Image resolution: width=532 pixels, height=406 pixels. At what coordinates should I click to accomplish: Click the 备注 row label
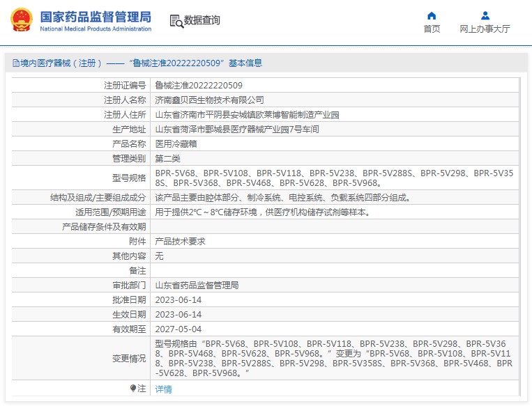[x=137, y=270]
